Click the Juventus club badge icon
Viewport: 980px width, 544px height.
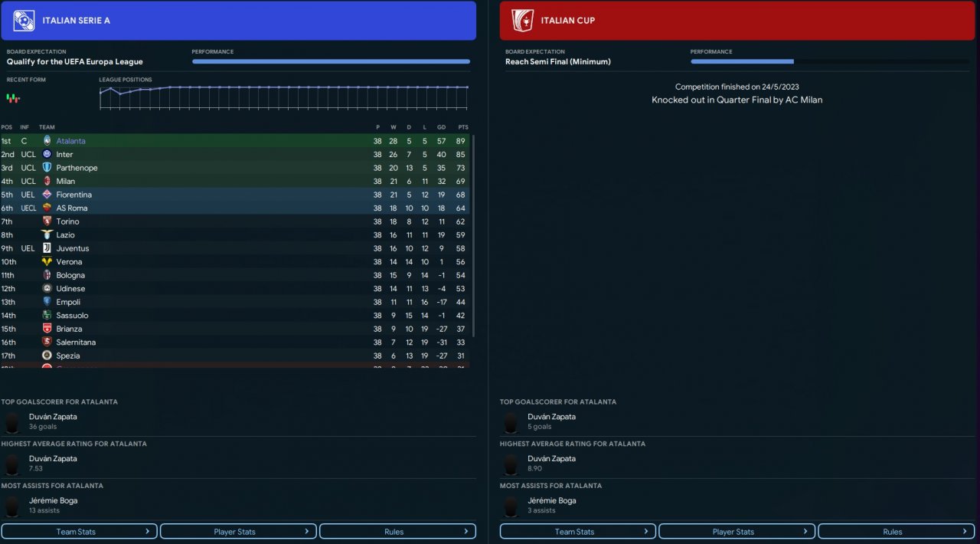47,248
